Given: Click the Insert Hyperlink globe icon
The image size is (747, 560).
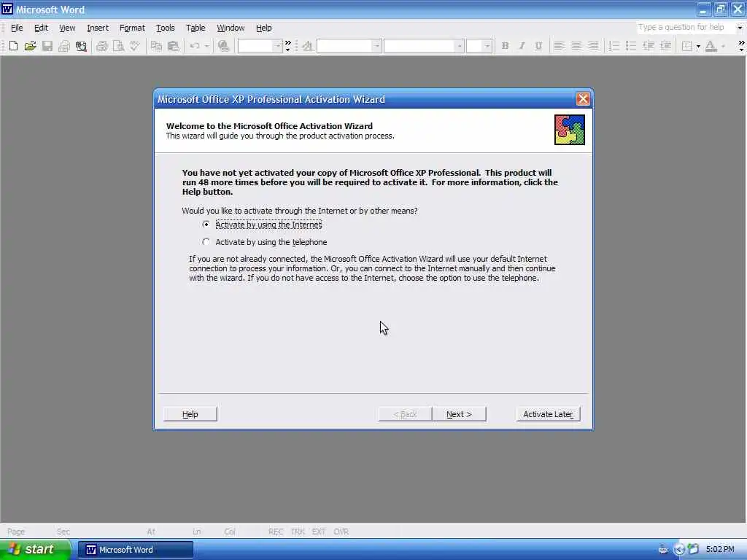Looking at the screenshot, I should pyautogui.click(x=223, y=46).
